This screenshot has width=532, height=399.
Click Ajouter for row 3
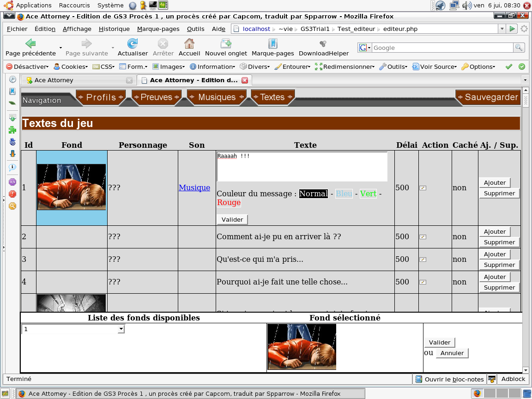pos(495,254)
